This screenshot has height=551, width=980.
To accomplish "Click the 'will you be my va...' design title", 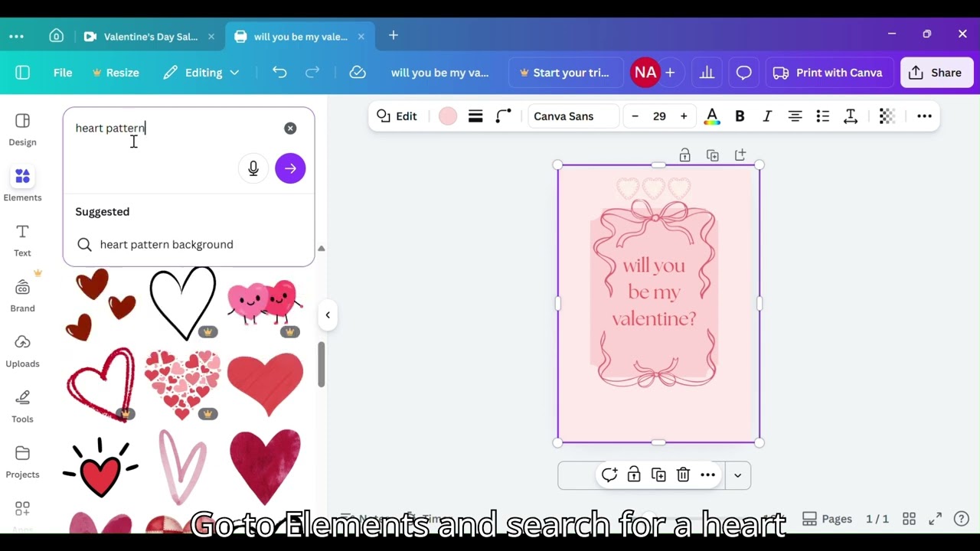I will [439, 73].
